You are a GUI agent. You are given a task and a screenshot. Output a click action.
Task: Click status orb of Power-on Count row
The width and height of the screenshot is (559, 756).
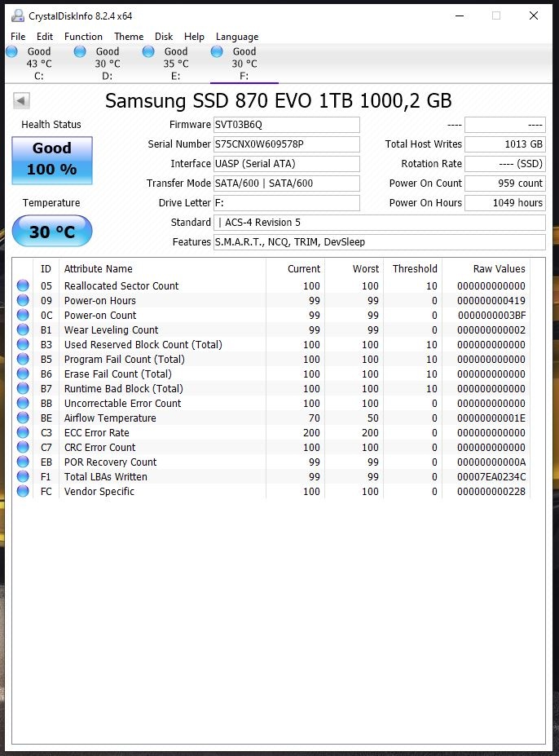pos(23,315)
